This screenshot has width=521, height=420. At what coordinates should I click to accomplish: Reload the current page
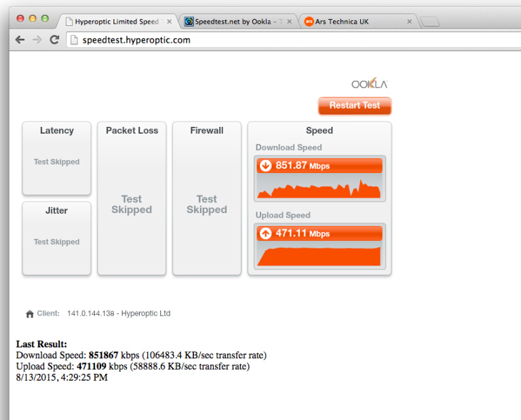[x=54, y=40]
